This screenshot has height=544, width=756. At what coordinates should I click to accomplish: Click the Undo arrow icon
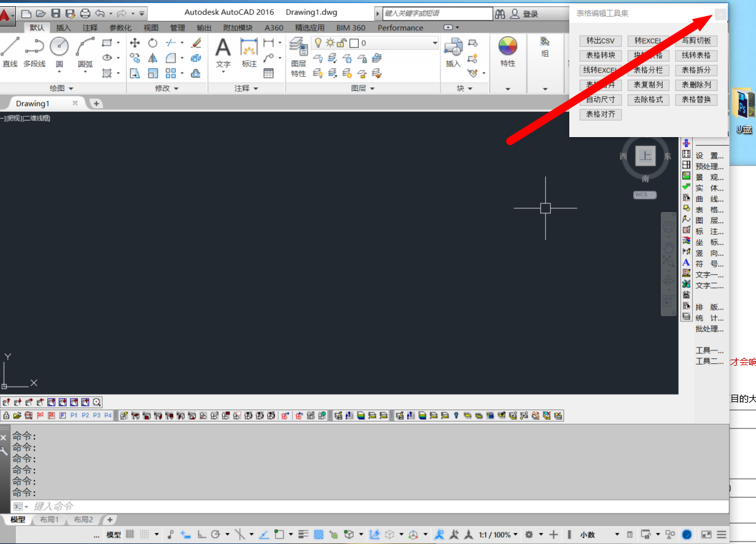[x=100, y=13]
